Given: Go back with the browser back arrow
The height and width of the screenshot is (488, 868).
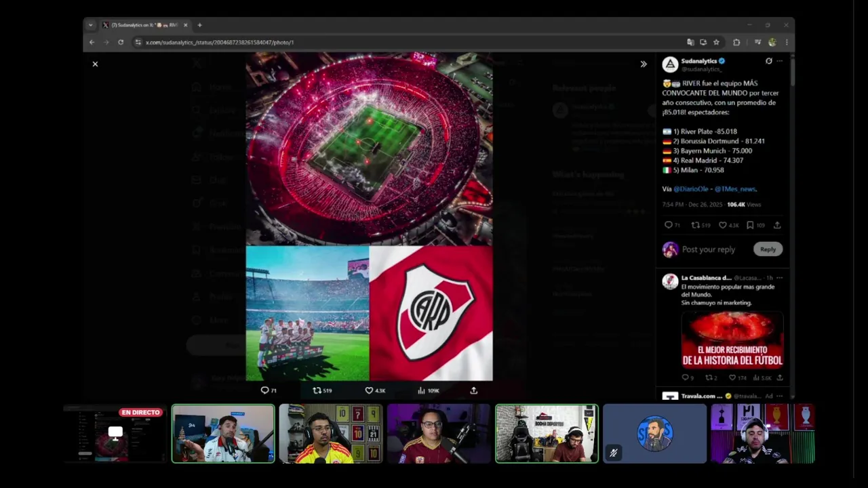Looking at the screenshot, I should pyautogui.click(x=92, y=42).
